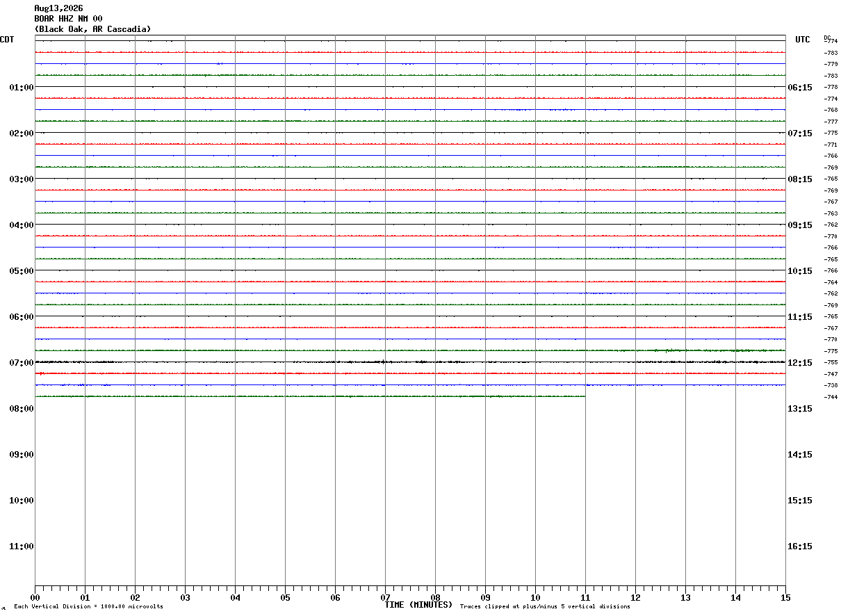
Task: Click the 01:00 CDT row label
Action: [x=22, y=88]
